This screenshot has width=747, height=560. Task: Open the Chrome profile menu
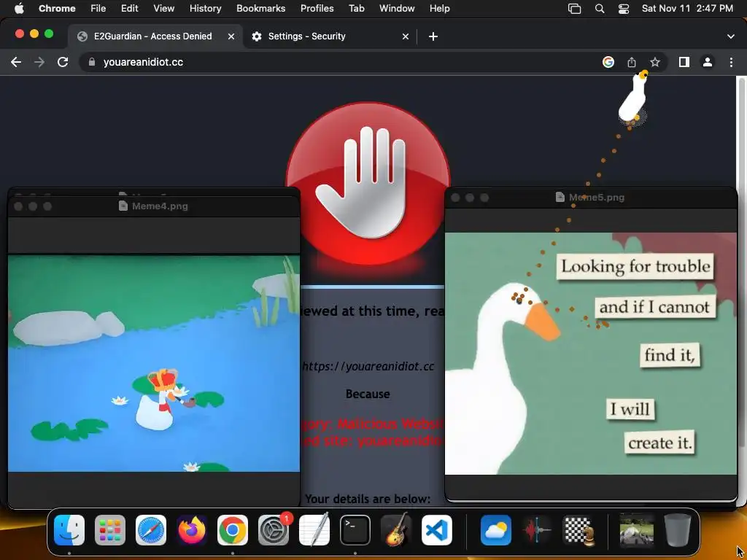(x=708, y=62)
